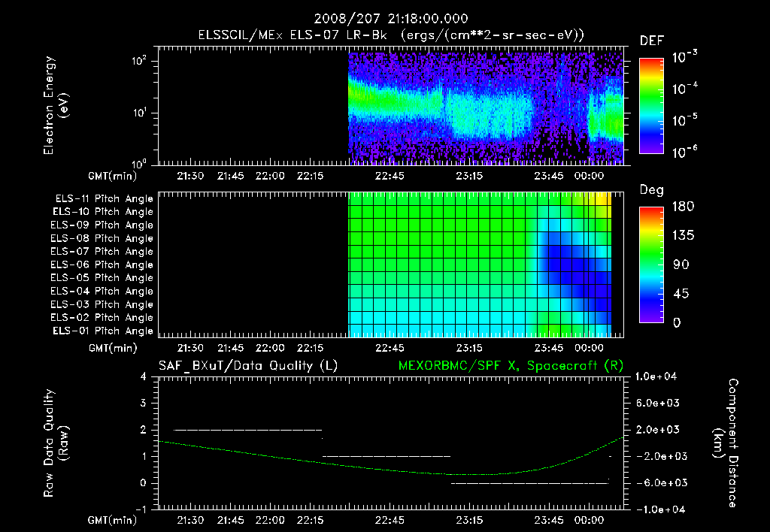Click the -1 tick on Raw Data Quality axis

point(141,509)
